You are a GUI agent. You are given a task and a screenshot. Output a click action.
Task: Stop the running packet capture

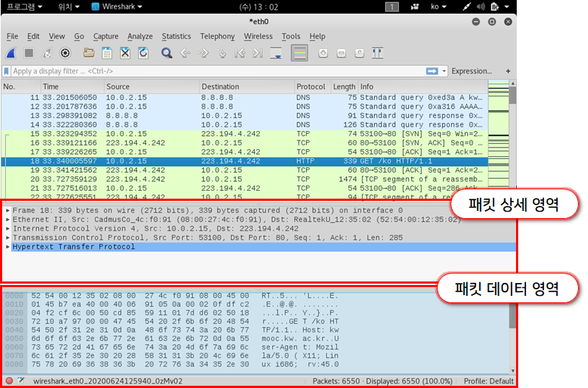pos(29,53)
